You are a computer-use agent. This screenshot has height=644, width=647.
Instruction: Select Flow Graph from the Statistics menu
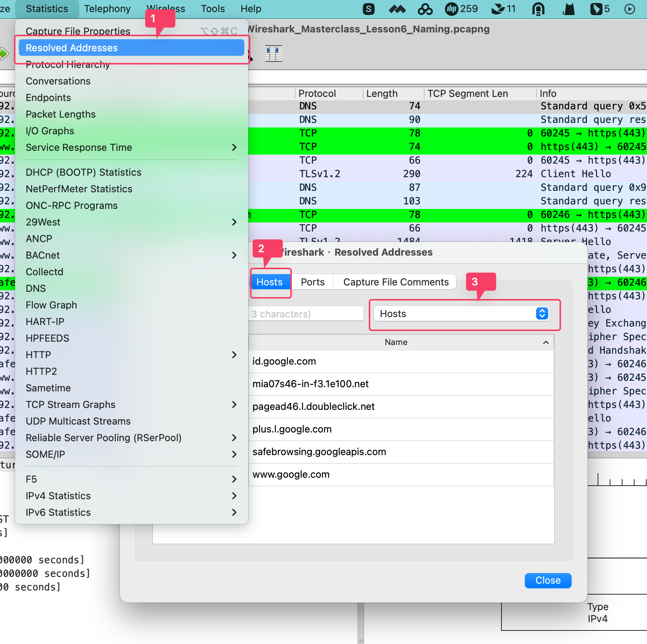(51, 305)
